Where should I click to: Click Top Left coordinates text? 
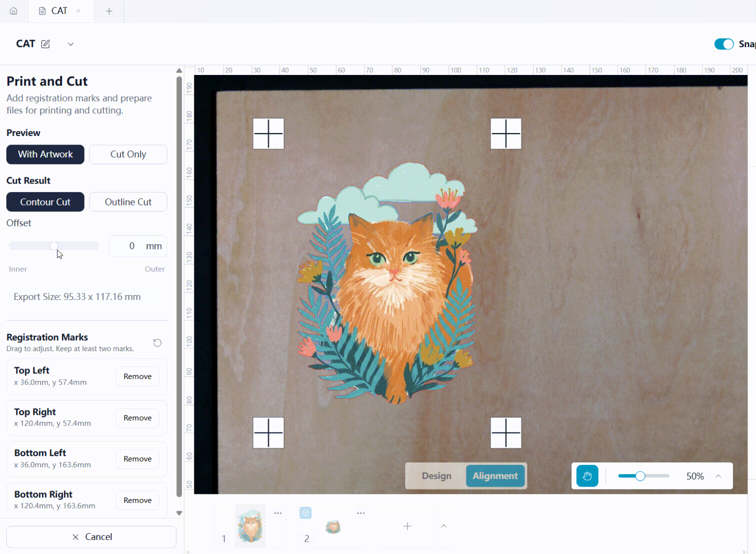pos(50,382)
